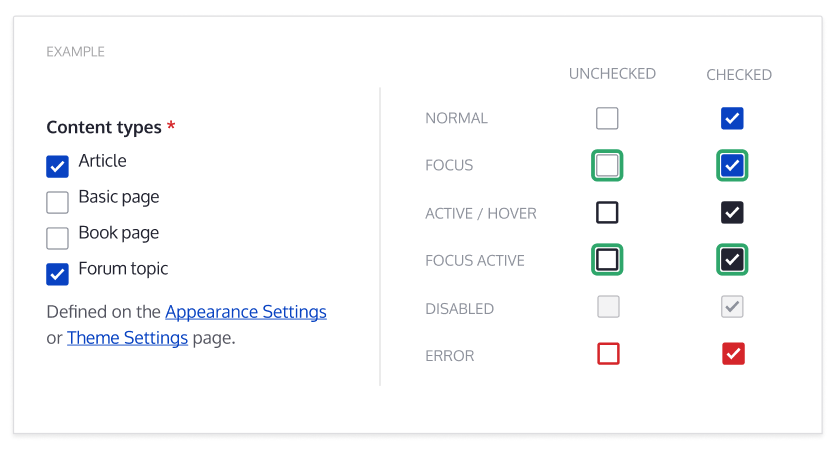The image size is (840, 454).
Task: Open the Appearance Settings link
Action: pyautogui.click(x=246, y=311)
